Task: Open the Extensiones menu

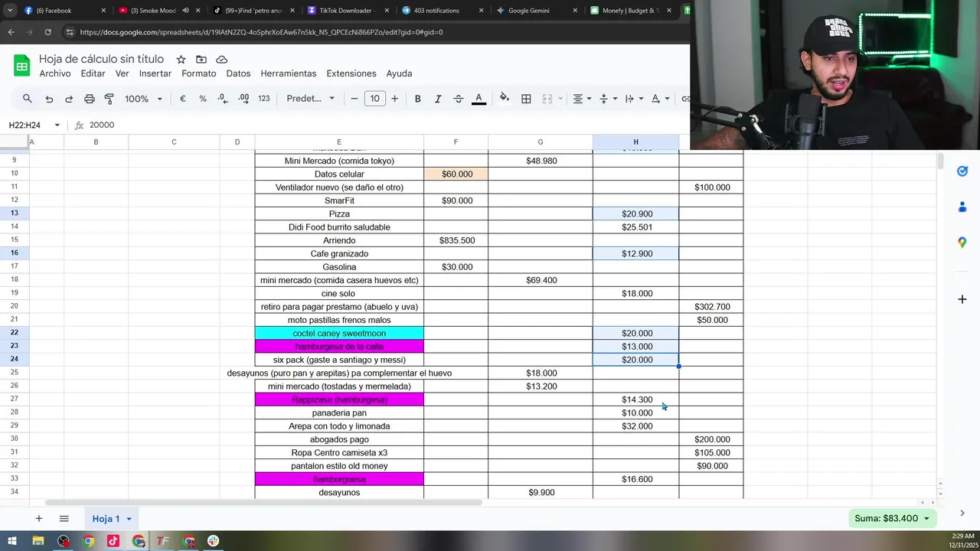Action: tap(351, 73)
